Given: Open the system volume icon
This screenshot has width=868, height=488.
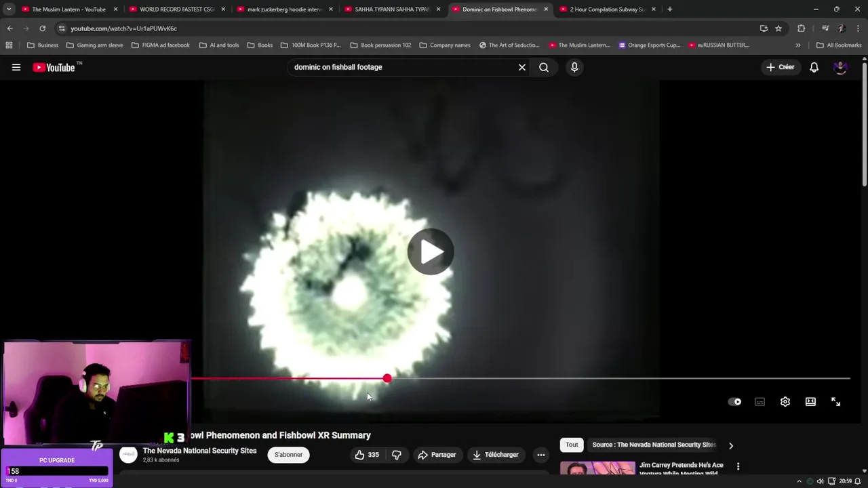Looking at the screenshot, I should [821, 481].
